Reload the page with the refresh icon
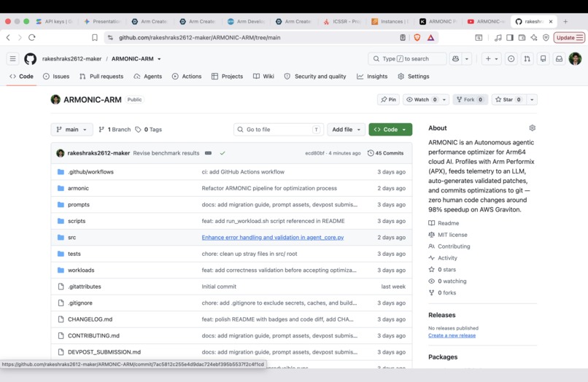 click(x=32, y=37)
